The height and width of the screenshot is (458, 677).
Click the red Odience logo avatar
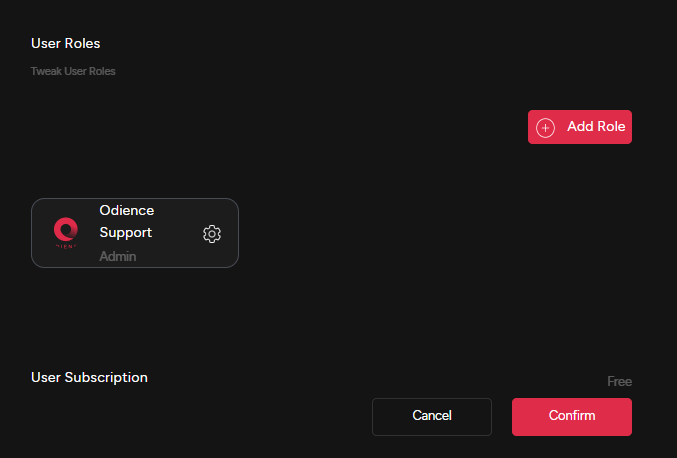(x=66, y=230)
